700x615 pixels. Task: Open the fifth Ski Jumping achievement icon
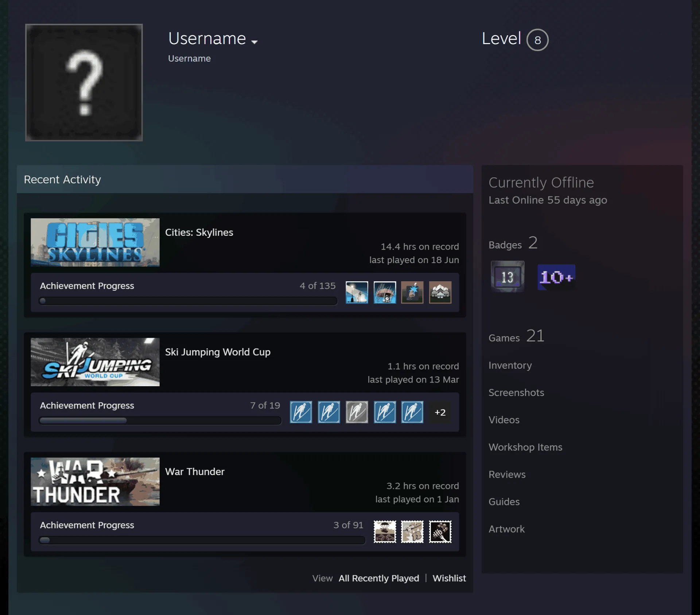point(412,412)
